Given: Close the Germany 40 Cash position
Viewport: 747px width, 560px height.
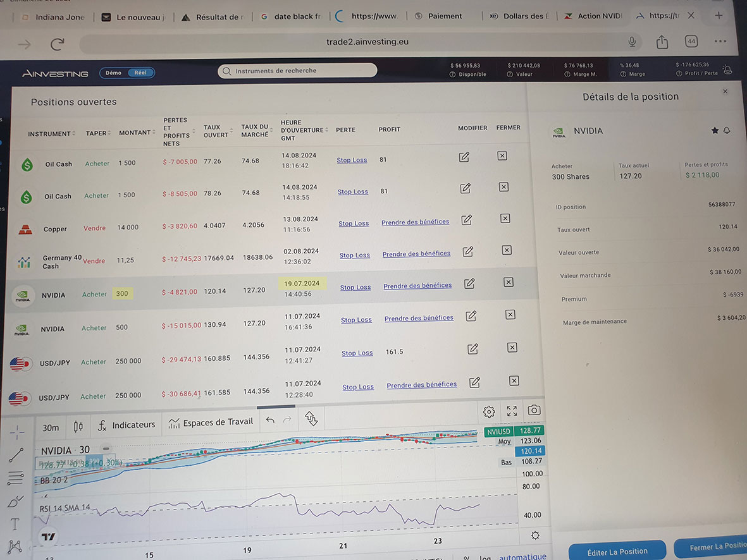Looking at the screenshot, I should (x=507, y=250).
